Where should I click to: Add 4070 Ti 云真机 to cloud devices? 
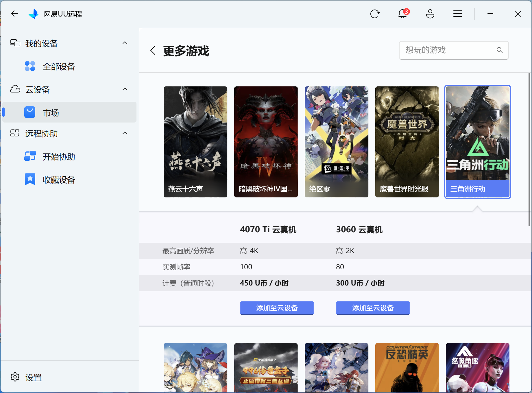click(277, 308)
